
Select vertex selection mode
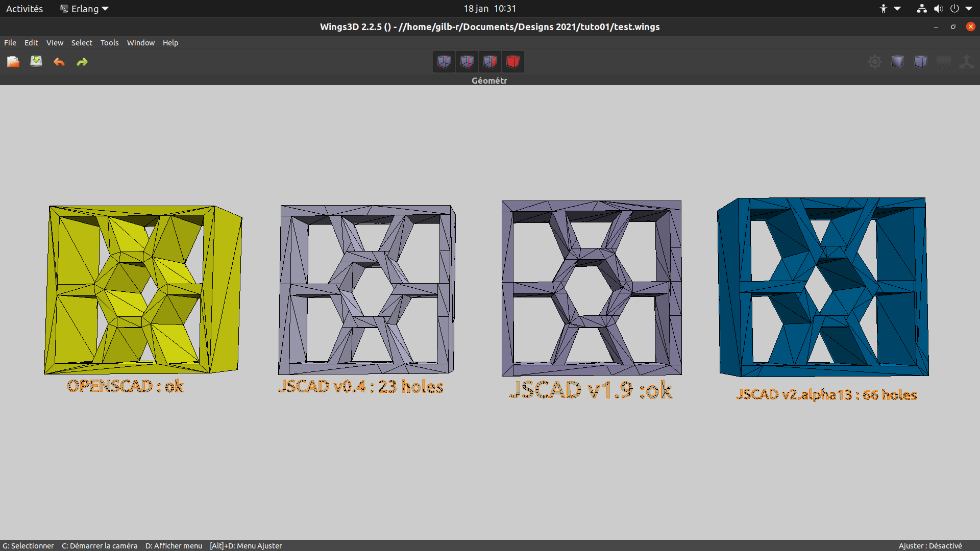click(x=444, y=61)
